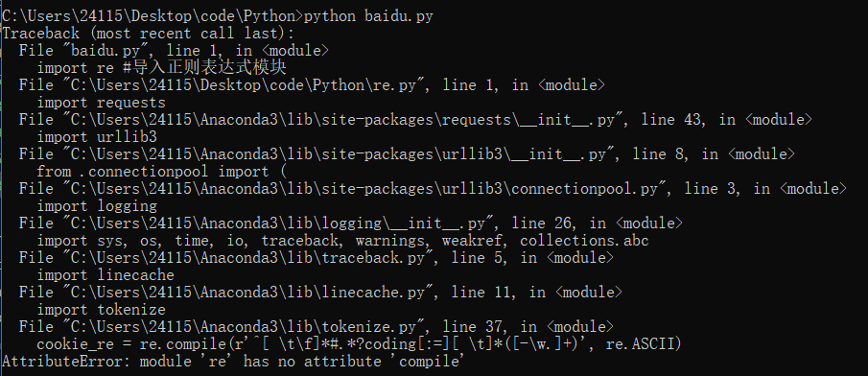868x376 pixels.
Task: Click the 'python baidu.py' command text
Action: pyautogui.click(x=368, y=16)
